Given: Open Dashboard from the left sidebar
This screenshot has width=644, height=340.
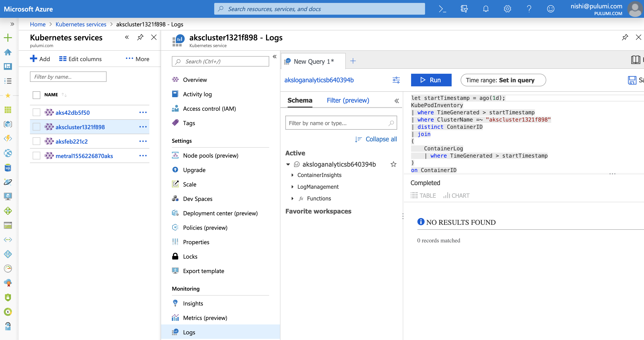Looking at the screenshot, I should (8, 66).
